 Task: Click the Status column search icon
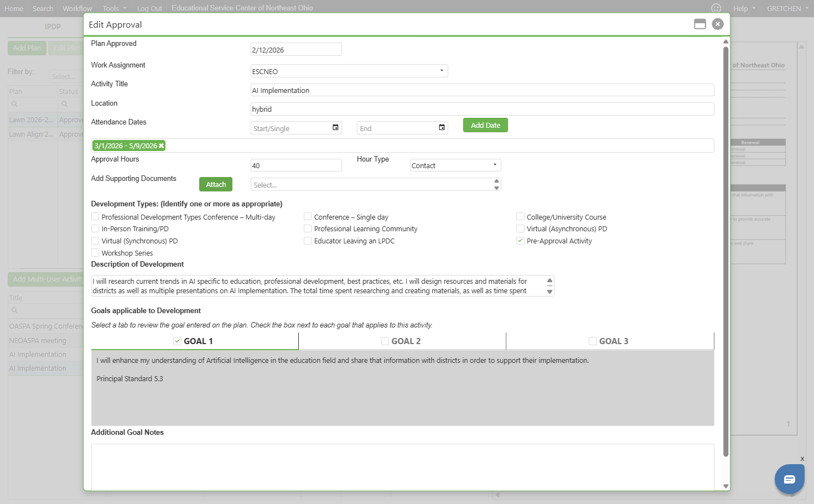pyautogui.click(x=65, y=104)
